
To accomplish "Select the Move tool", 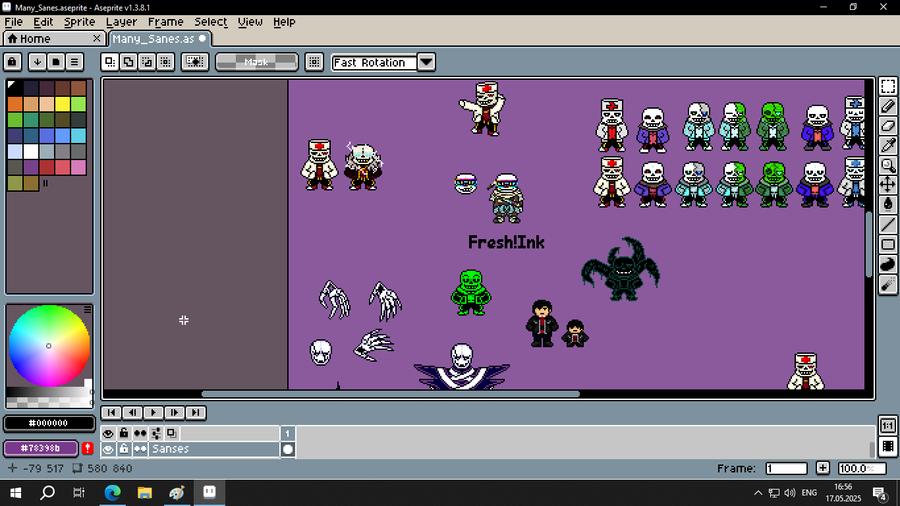I will coord(887,185).
